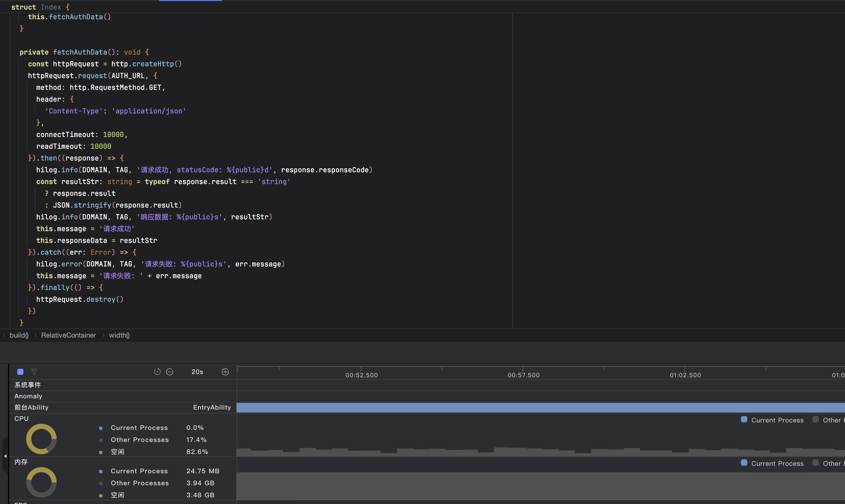This screenshot has height=504, width=845.
Task: Reset the timeline zoom level
Action: point(157,372)
